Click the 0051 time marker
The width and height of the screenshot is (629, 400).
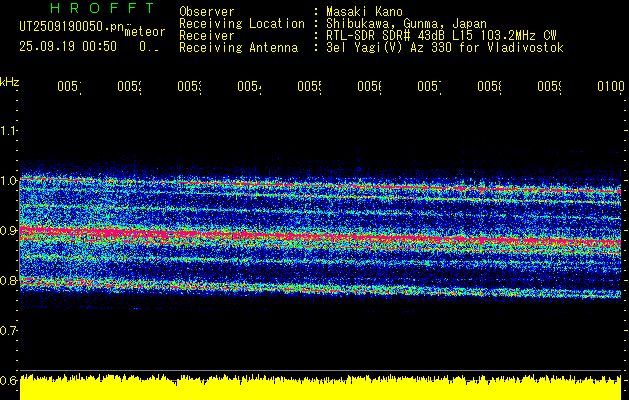tap(69, 87)
